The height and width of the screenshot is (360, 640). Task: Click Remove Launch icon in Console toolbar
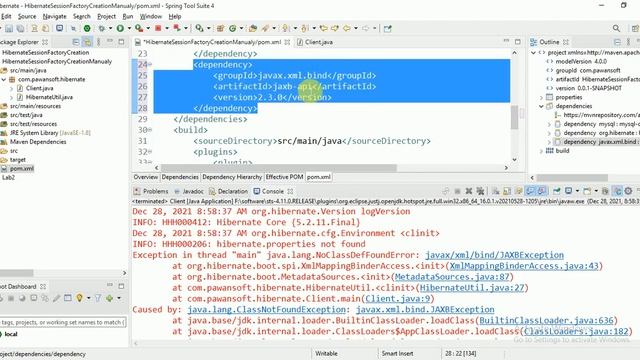469,191
